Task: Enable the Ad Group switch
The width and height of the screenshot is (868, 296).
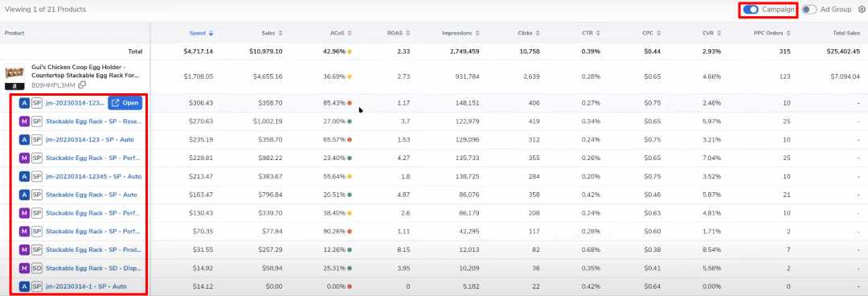Action: tap(809, 10)
